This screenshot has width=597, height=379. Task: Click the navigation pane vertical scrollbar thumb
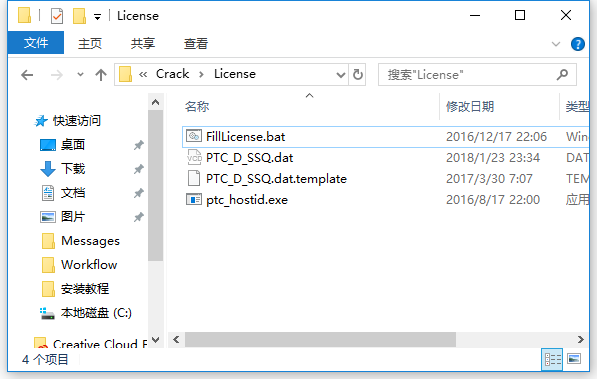coord(155,186)
